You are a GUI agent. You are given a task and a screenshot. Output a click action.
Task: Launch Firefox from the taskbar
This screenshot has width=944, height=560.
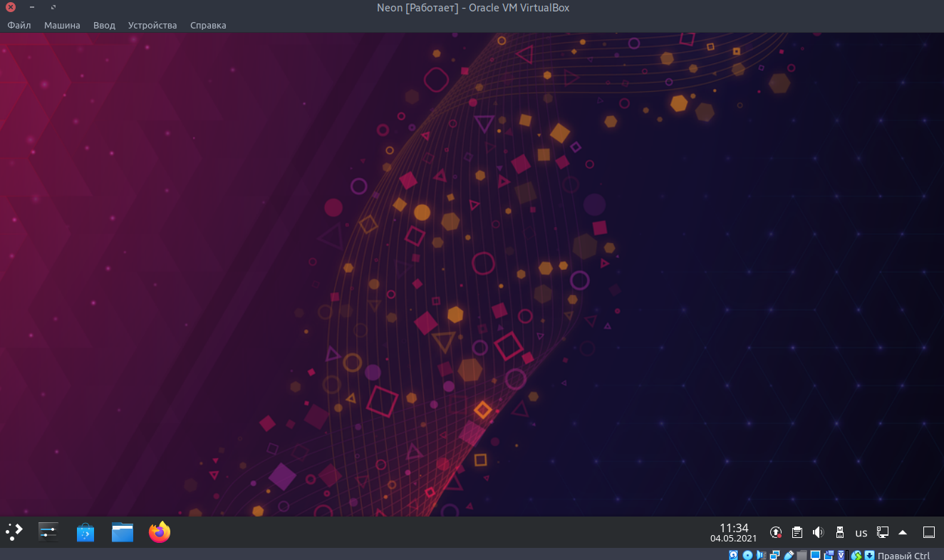160,532
